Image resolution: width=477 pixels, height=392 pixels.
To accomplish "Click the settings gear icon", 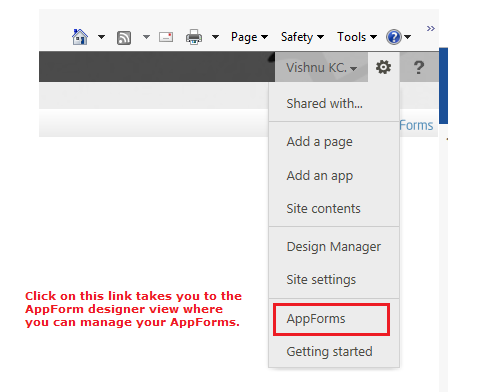I will tap(383, 67).
